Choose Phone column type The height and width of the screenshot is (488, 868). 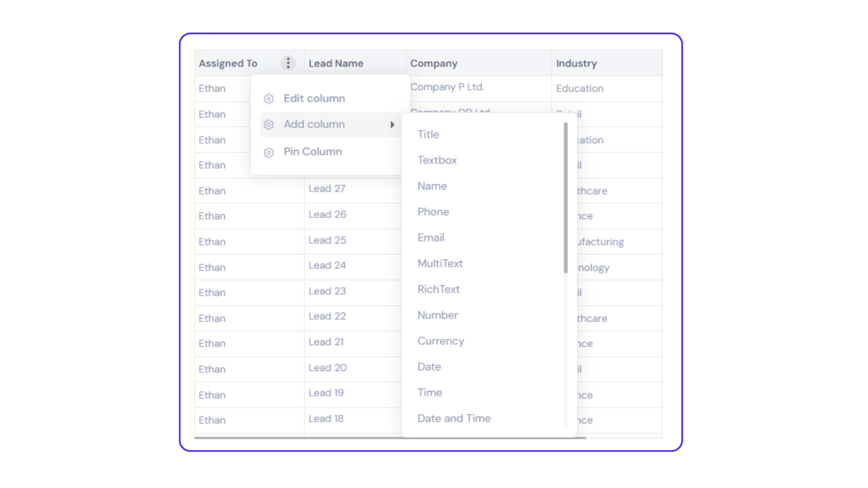click(x=433, y=212)
